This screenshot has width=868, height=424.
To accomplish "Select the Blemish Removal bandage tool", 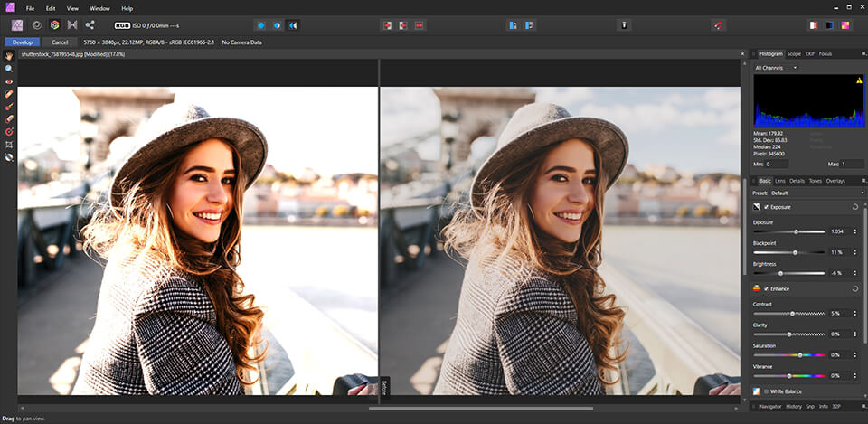I will (9, 94).
